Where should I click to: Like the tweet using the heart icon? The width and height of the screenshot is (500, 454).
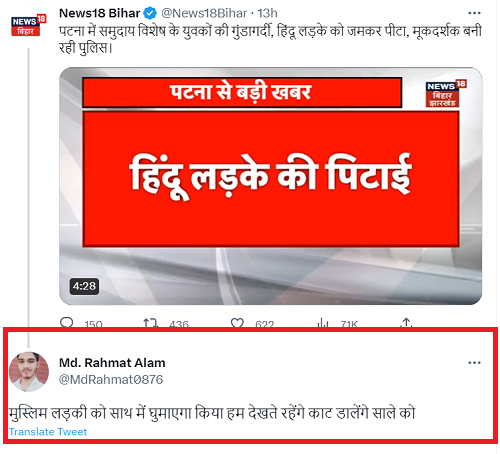(x=237, y=323)
